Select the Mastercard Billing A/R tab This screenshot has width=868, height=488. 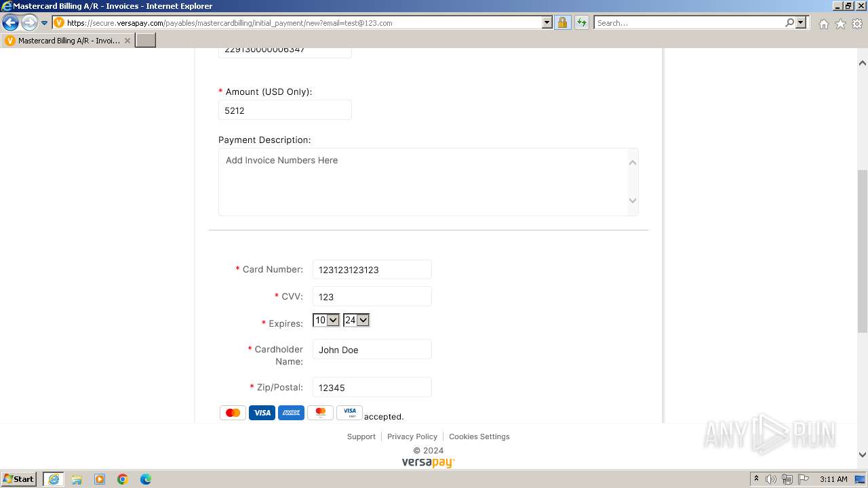68,41
